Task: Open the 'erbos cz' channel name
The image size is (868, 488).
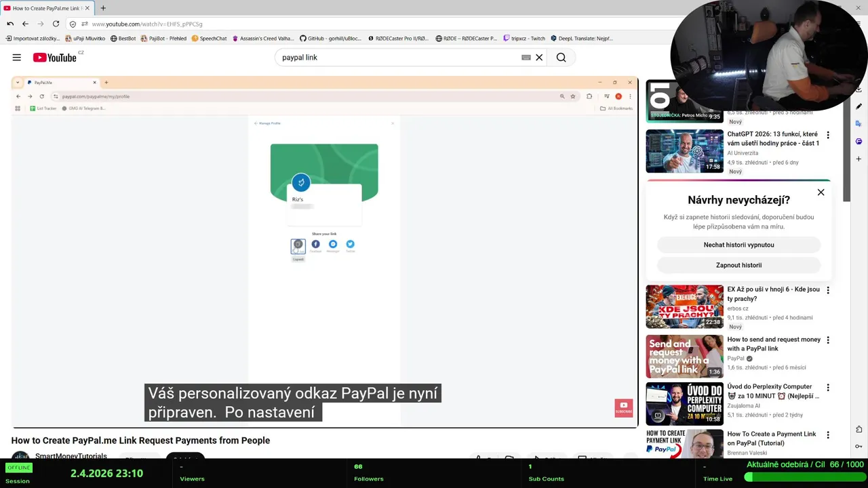Action: (738, 308)
